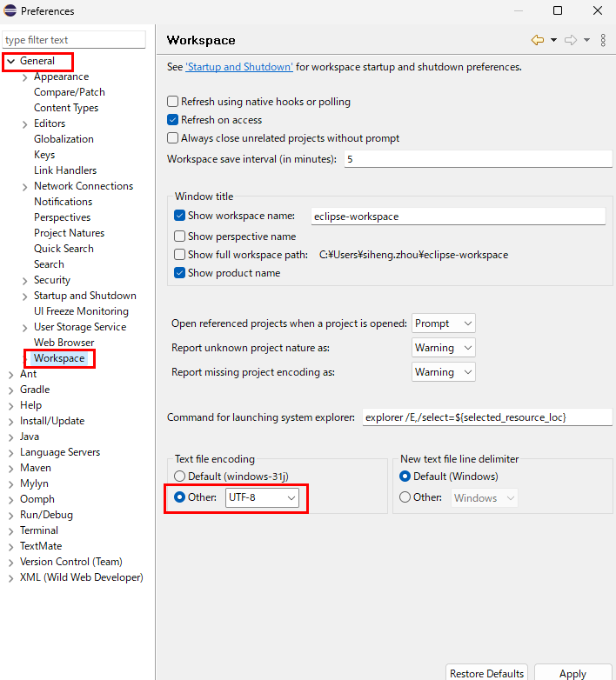Uncheck Refresh on access
Image resolution: width=616 pixels, height=680 pixels.
(x=172, y=120)
